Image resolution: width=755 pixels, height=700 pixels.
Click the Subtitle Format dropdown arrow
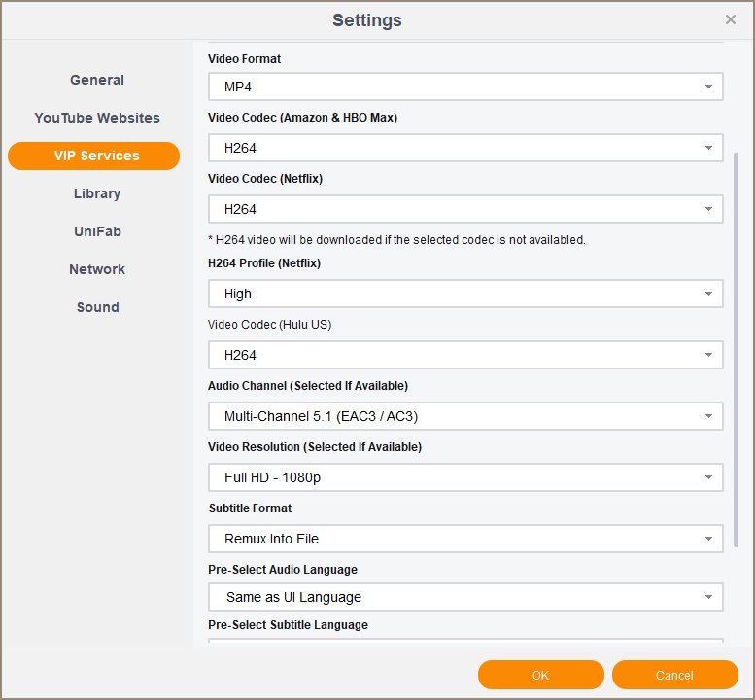(708, 539)
